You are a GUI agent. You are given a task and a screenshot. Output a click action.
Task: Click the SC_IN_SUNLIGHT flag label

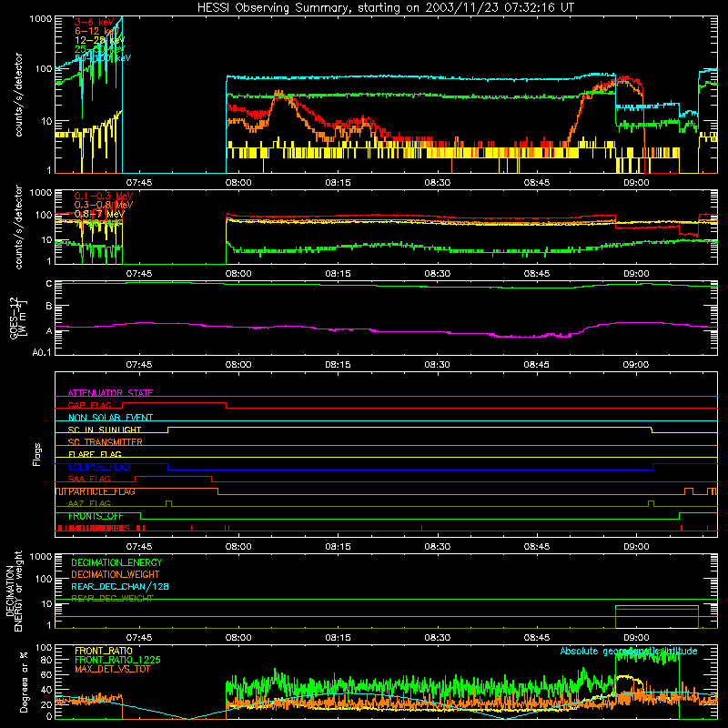105,430
